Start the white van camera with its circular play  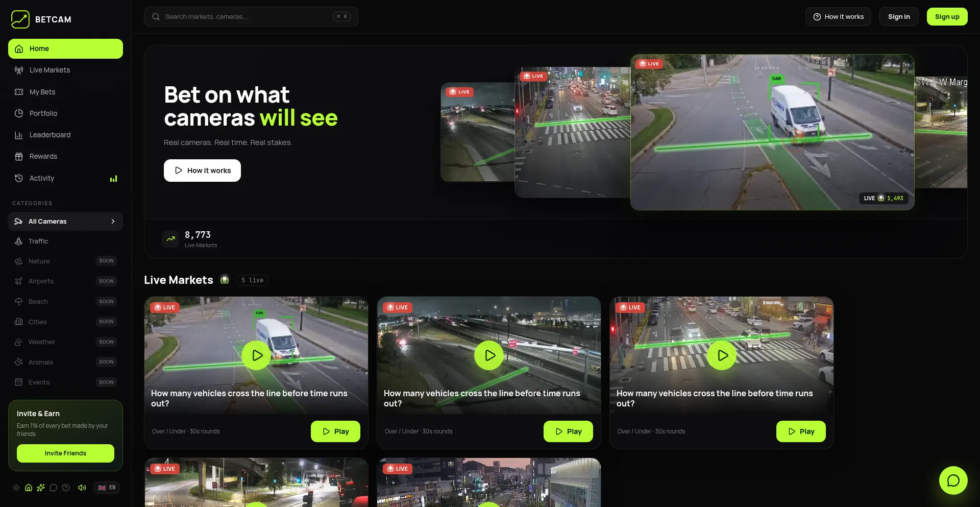coord(256,355)
